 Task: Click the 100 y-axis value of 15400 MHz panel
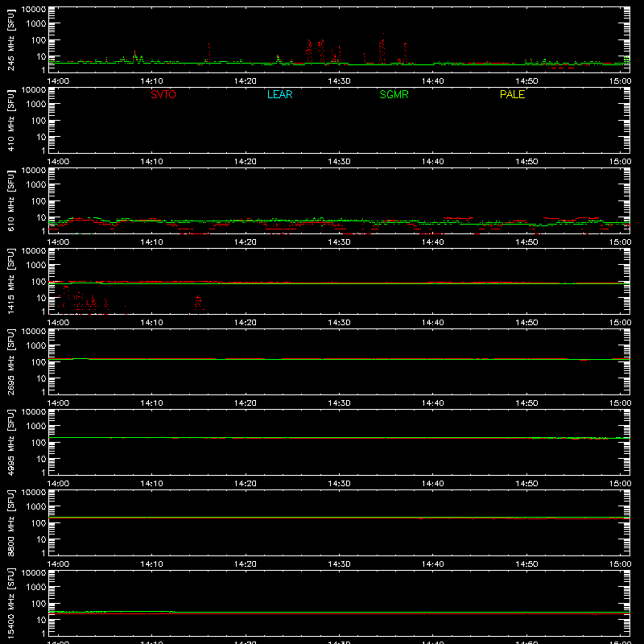pos(39,603)
